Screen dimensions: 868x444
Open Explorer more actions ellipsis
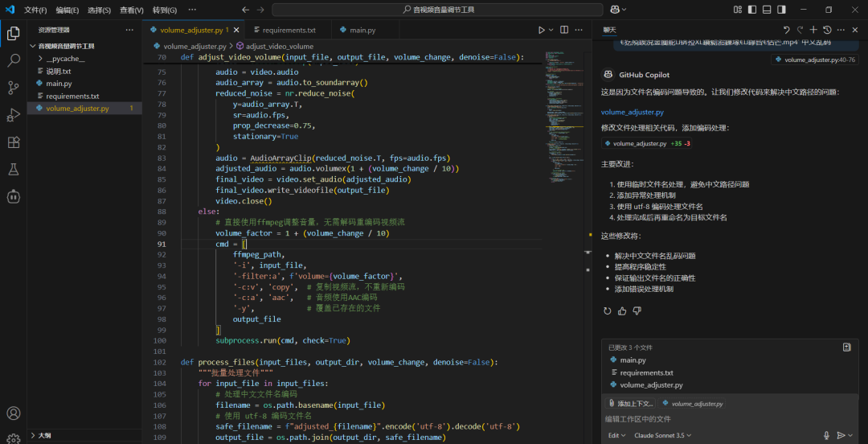point(129,30)
